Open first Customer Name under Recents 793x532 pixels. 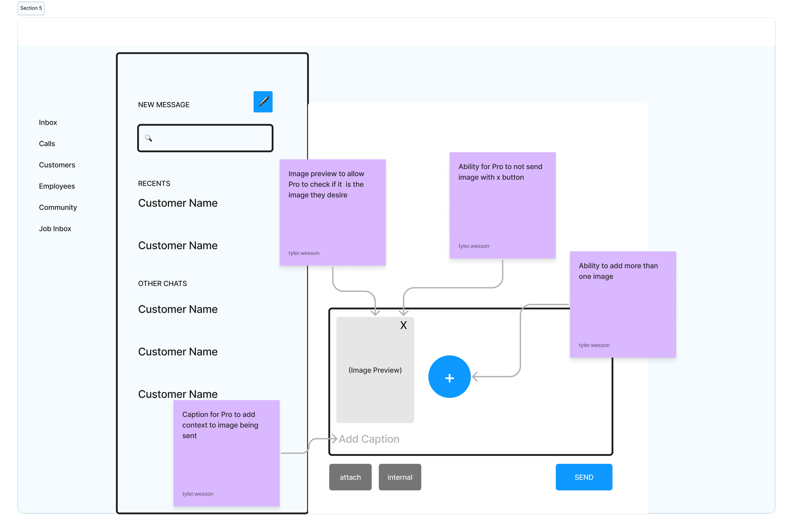(x=178, y=203)
